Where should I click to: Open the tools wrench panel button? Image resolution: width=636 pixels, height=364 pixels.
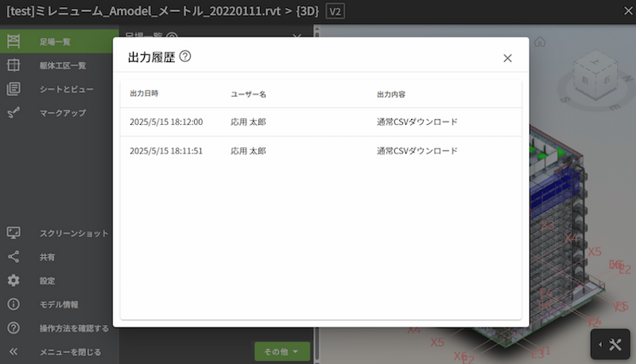610,344
